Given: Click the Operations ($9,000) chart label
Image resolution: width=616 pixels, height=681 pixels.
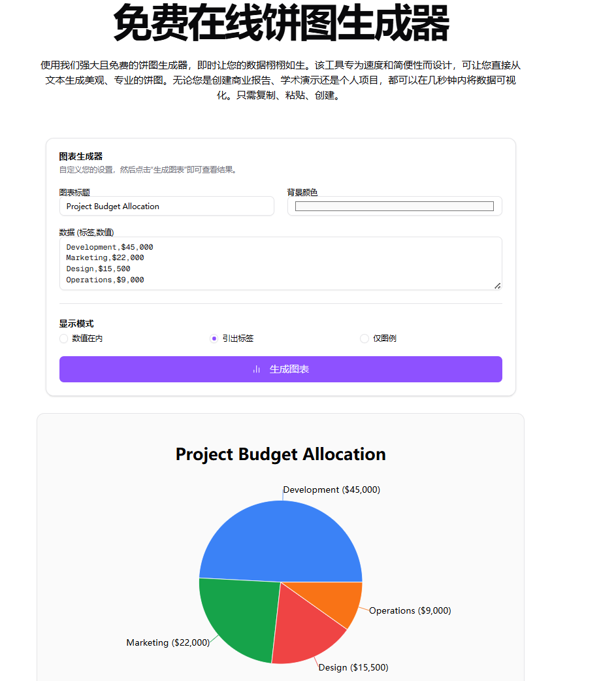Looking at the screenshot, I should coord(410,610).
